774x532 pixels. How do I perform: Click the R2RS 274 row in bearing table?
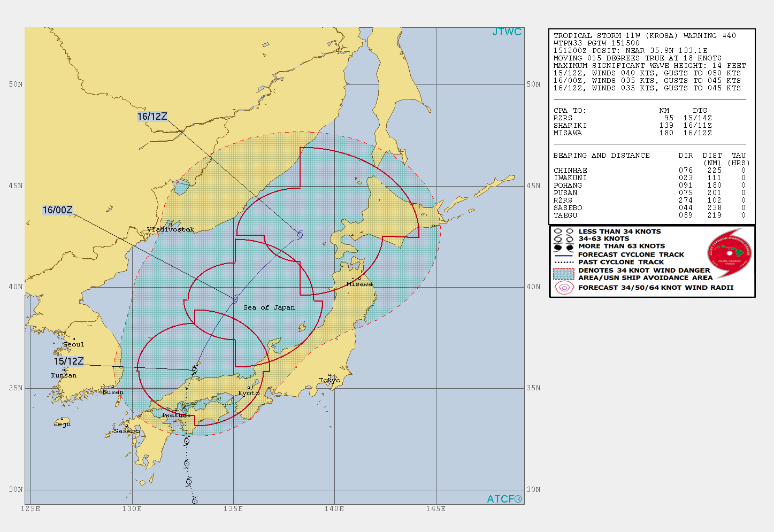coord(649,201)
